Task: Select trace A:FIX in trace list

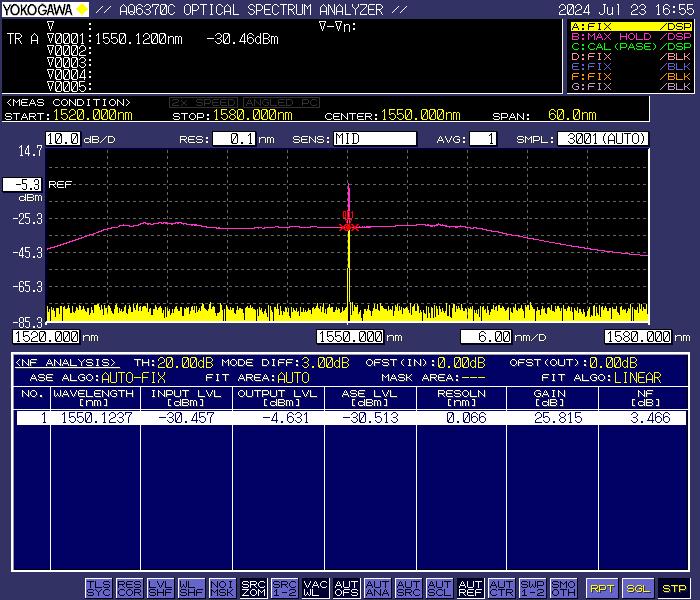Action: (x=630, y=26)
